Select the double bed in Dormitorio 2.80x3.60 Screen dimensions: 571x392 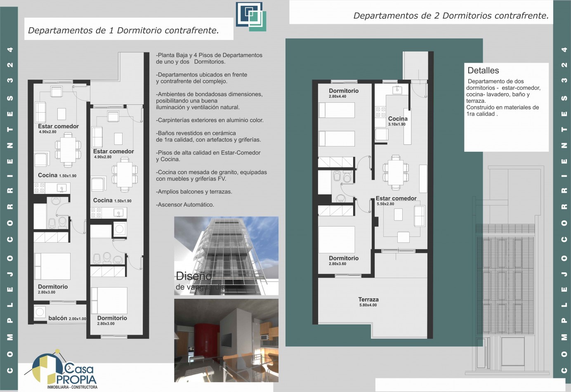(337, 240)
